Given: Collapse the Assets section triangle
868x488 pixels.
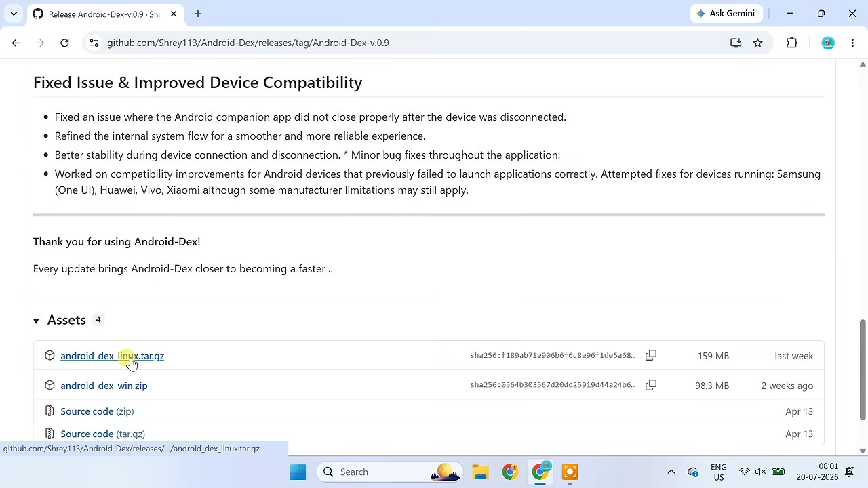Looking at the screenshot, I should point(36,320).
